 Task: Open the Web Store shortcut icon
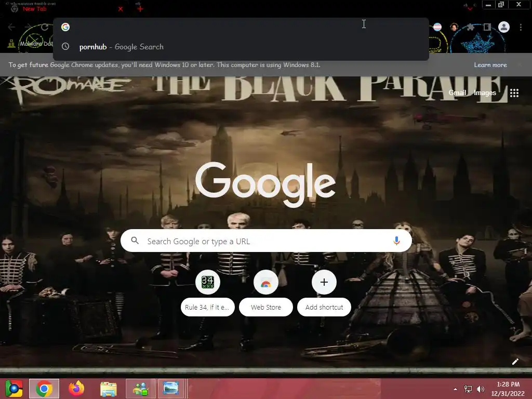[266, 282]
